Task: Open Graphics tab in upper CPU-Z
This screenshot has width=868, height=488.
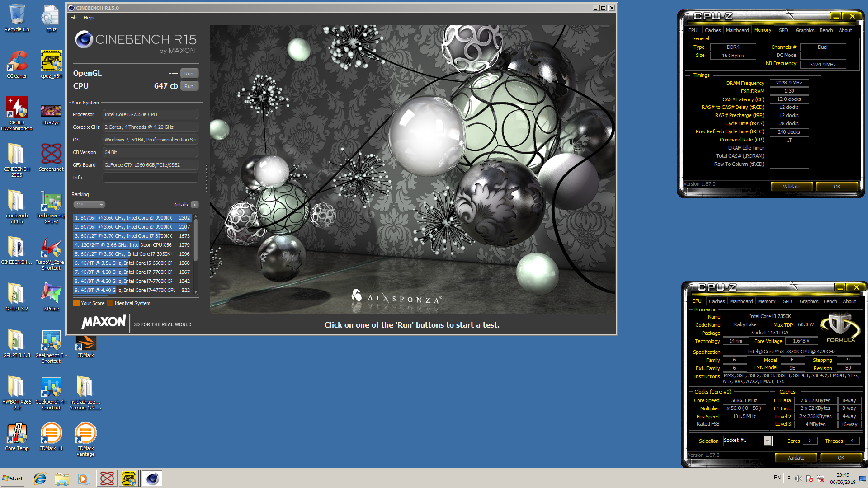Action: [x=805, y=30]
